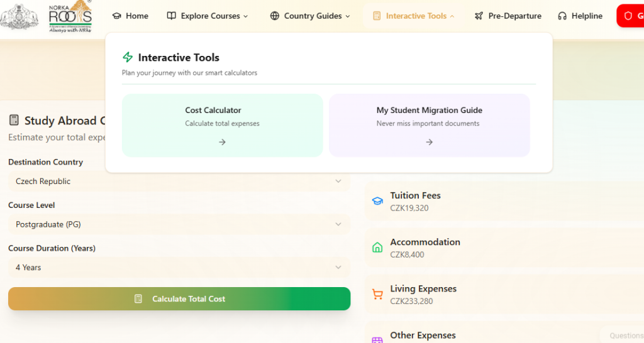Screen dimensions: 644x343
Task: Click the Other Expenses purple icon
Action: (377, 340)
